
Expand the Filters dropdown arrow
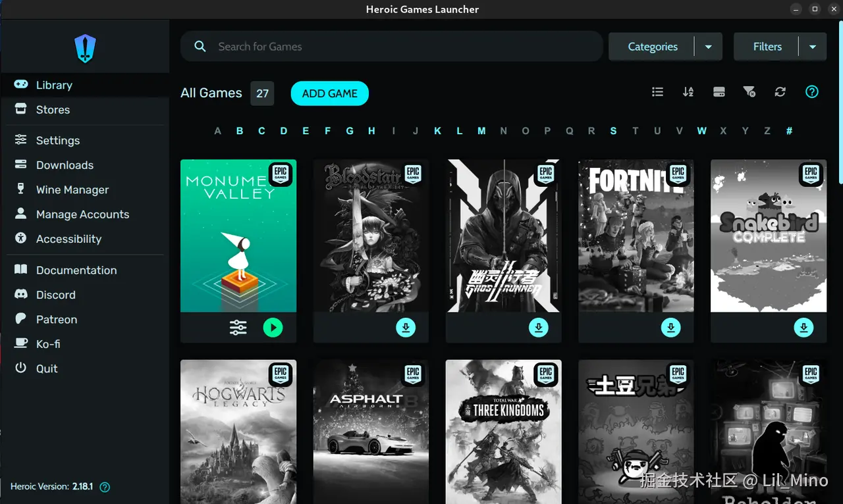813,47
